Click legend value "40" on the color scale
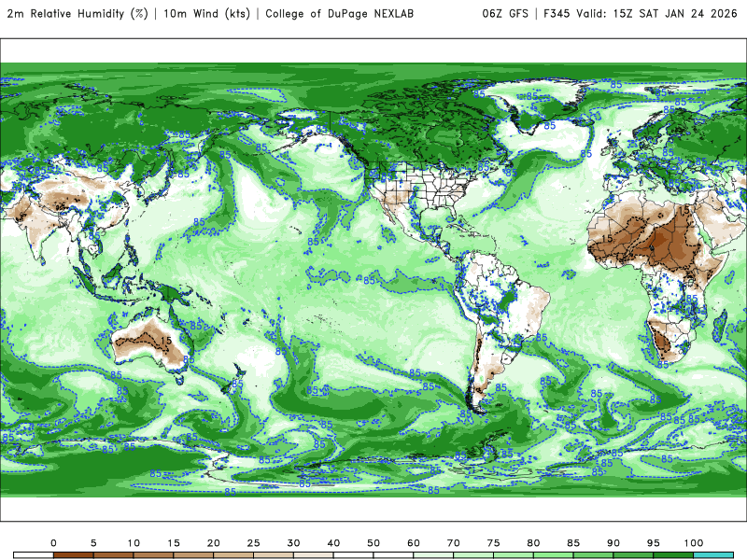747x560 pixels. coord(333,543)
